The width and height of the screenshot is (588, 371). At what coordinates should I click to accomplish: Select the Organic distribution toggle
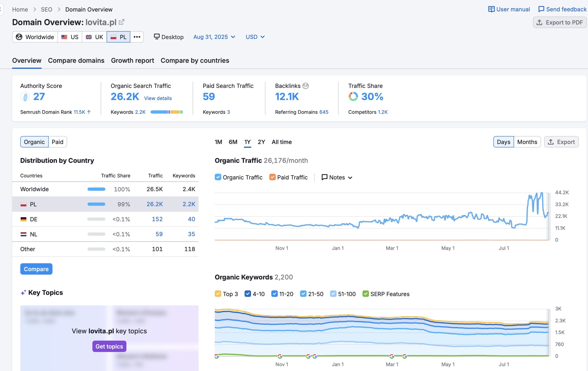pyautogui.click(x=34, y=142)
